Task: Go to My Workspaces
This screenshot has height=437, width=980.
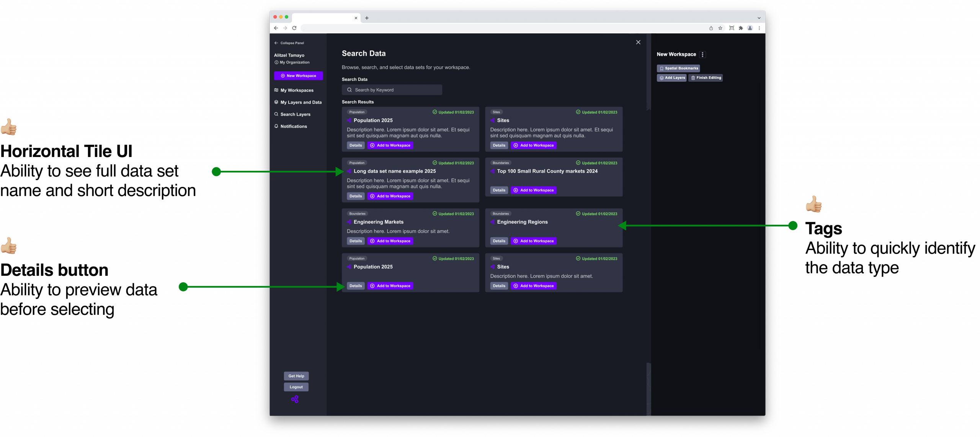Action: [x=297, y=90]
